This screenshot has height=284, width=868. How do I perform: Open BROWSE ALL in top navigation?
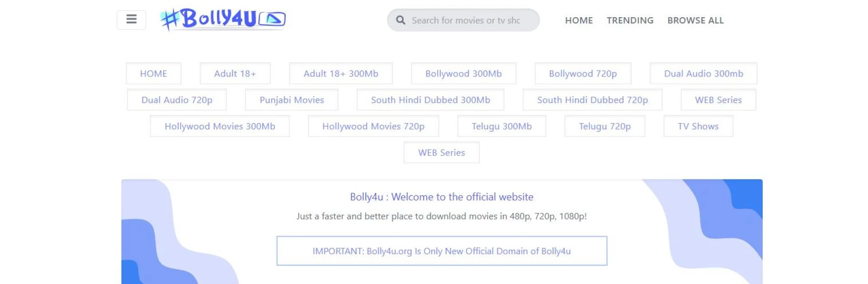click(x=695, y=20)
